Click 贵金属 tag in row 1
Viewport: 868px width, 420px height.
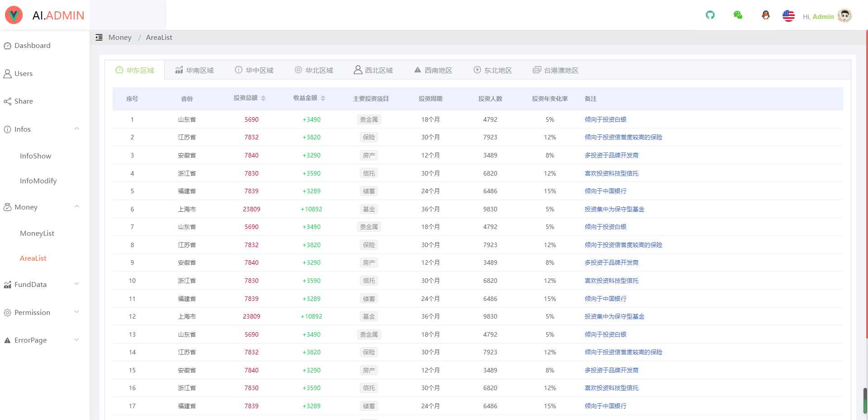(x=369, y=119)
